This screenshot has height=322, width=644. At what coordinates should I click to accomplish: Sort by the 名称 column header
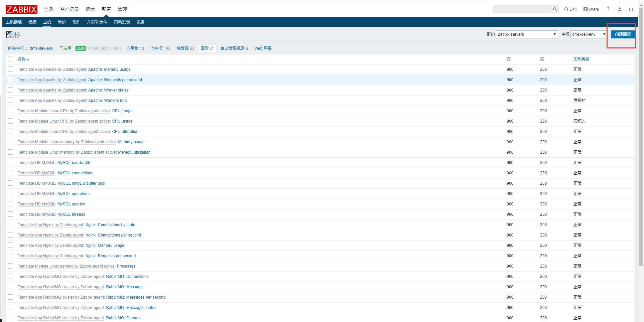[x=23, y=59]
